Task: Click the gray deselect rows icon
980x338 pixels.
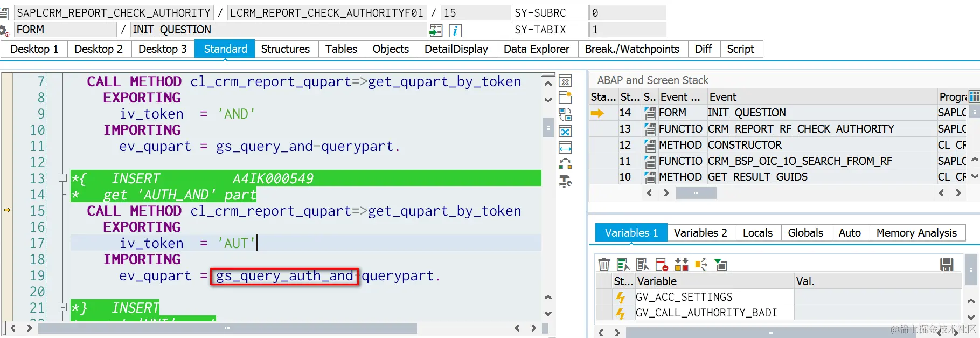Action: [x=642, y=264]
